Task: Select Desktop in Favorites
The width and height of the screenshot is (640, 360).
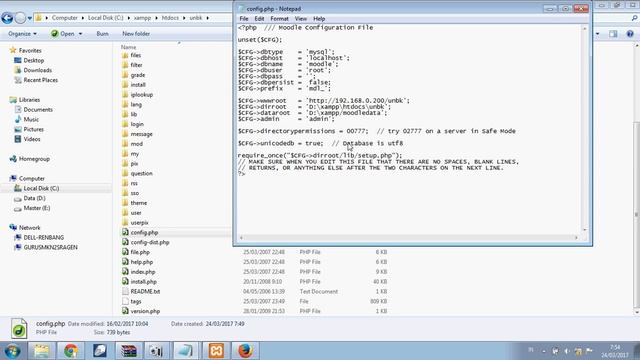Action: (33, 60)
